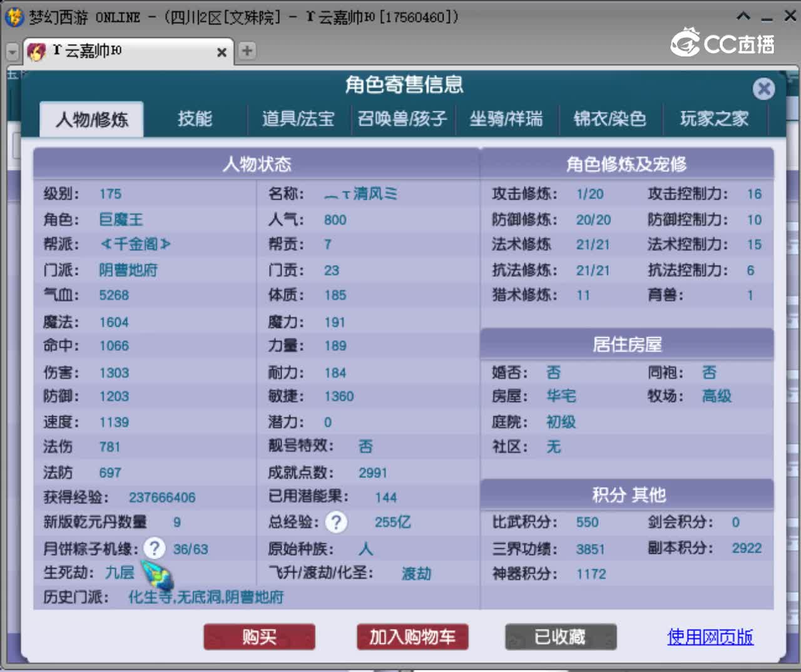The image size is (801, 672).
Task: Open the 锦衣/染色 tab
Action: click(x=610, y=119)
